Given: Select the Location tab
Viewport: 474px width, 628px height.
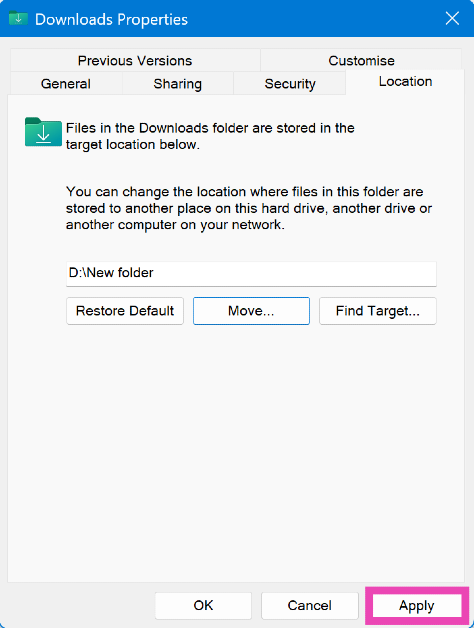Looking at the screenshot, I should [x=405, y=82].
